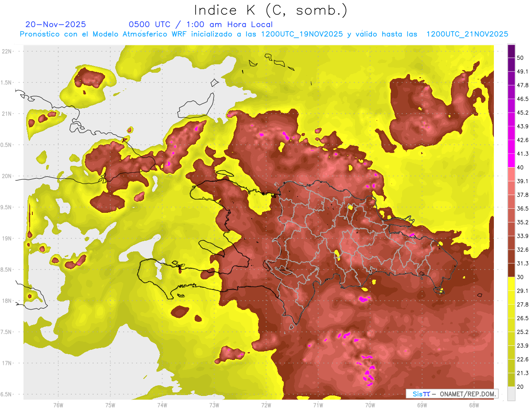This screenshot has width=532, height=411.
Task: Click the longitude label "74W"
Action: point(162,405)
